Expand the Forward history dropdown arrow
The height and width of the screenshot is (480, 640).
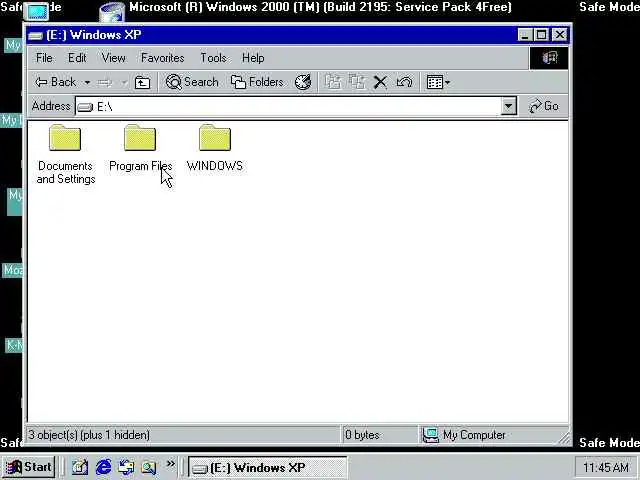[123, 82]
